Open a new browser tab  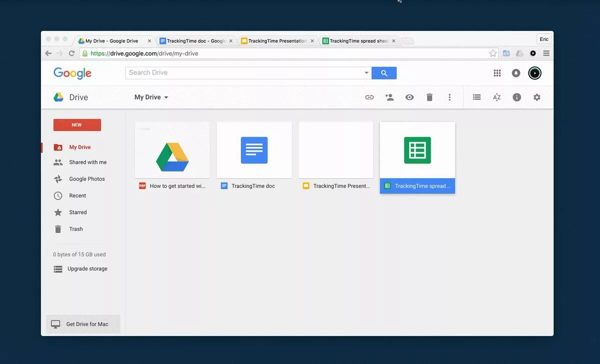tap(407, 41)
